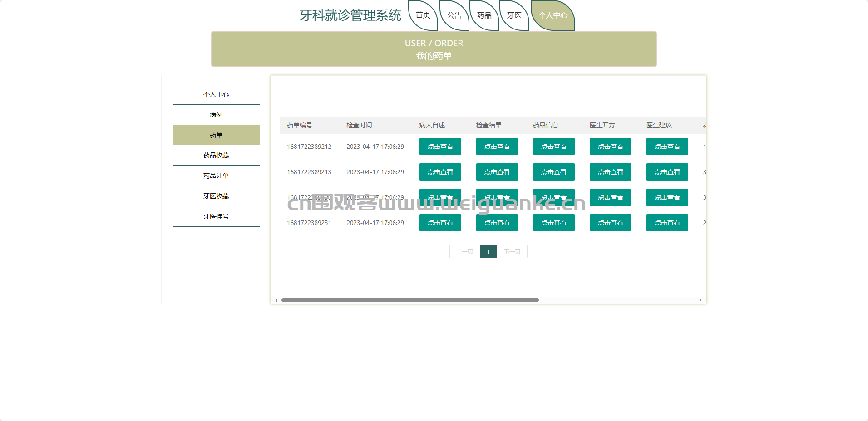Open the 公告 navigation tab
Image resolution: width=868 pixels, height=421 pixels.
click(x=454, y=15)
